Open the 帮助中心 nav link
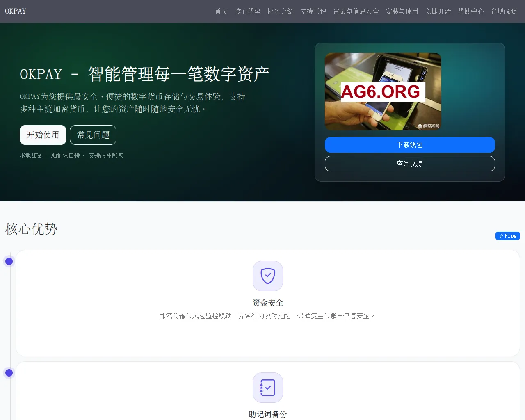Screen dimensions: 525x420 [x=471, y=11]
